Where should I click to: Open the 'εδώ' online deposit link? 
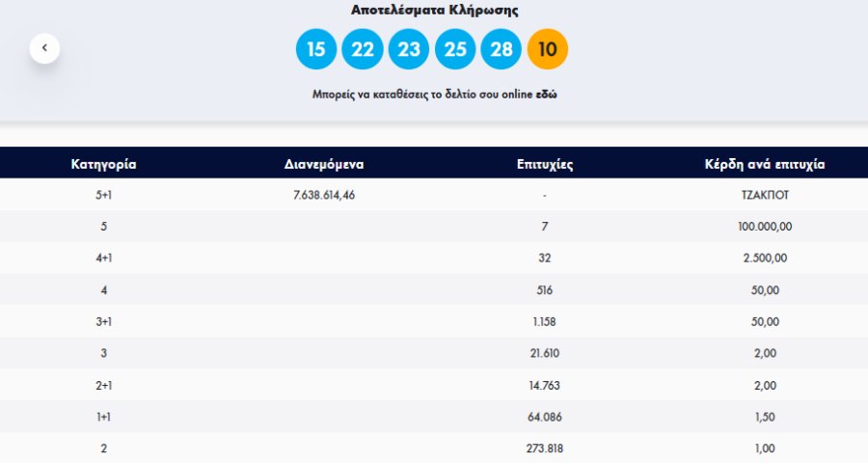(x=546, y=95)
